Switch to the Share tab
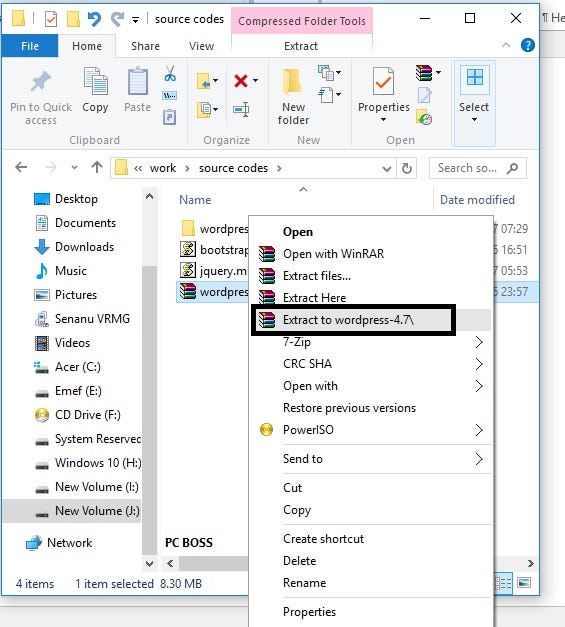This screenshot has height=627, width=565. pos(145,46)
